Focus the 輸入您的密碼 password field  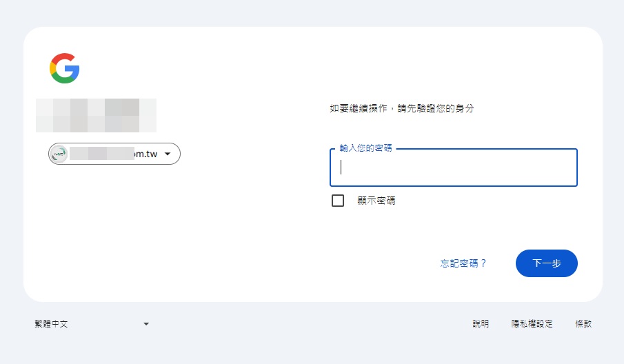pyautogui.click(x=453, y=168)
